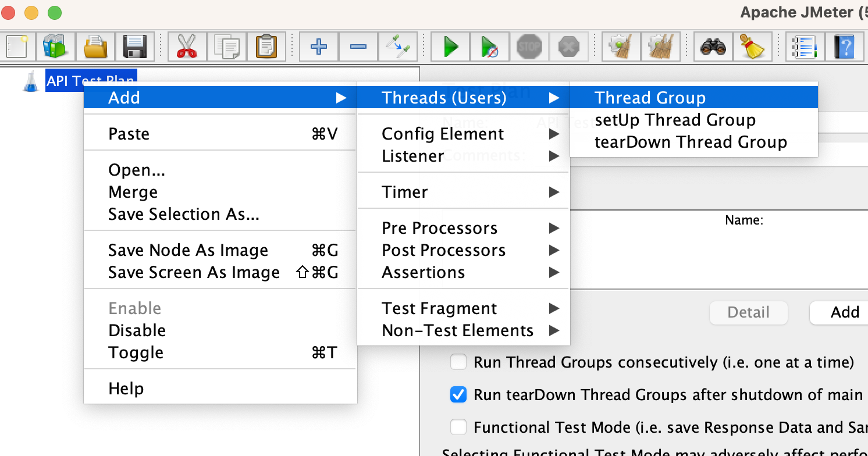Click the Name: column header
This screenshot has width=868, height=456.
744,220
